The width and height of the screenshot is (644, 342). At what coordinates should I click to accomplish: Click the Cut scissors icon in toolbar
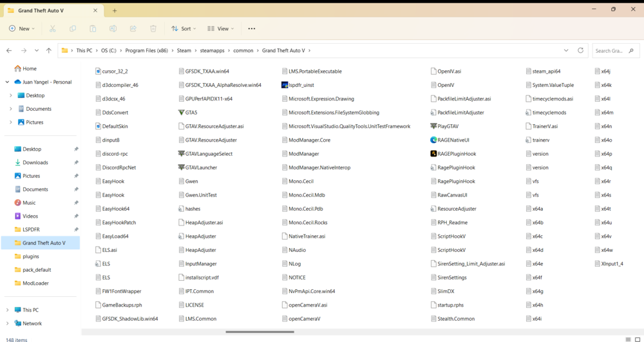coord(53,29)
